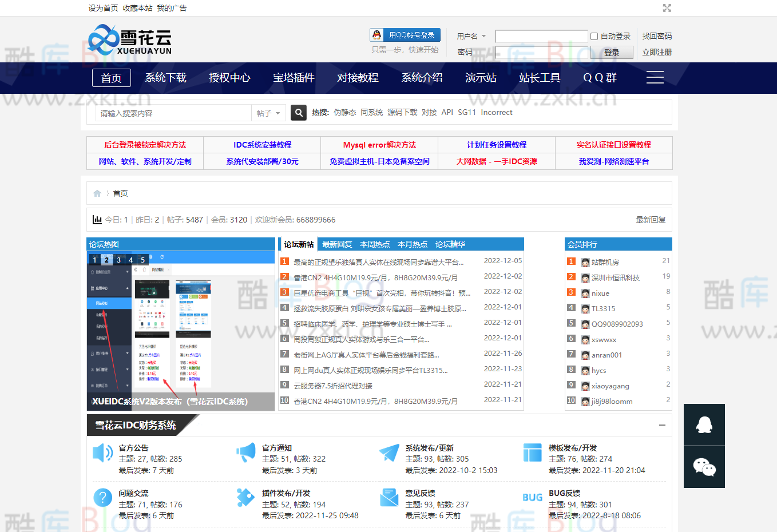This screenshot has width=777, height=532.
Task: Enable the 自动登录 checkbox
Action: [593, 36]
